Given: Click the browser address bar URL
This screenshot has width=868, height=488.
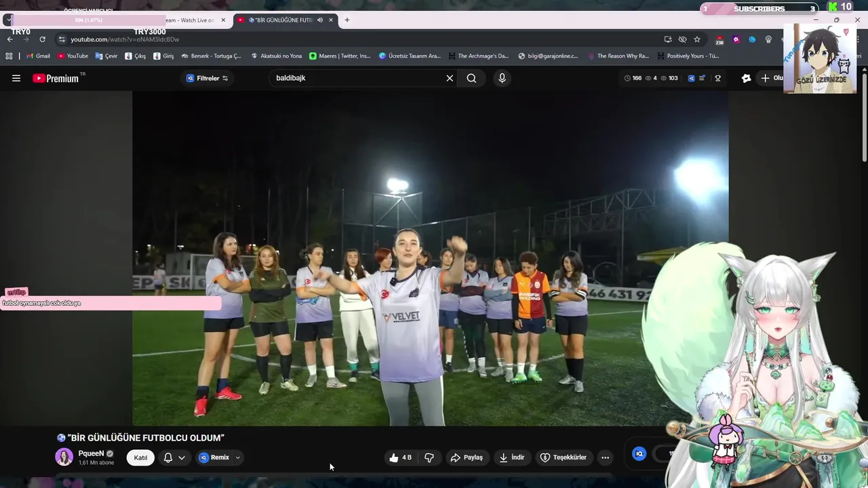Looking at the screenshot, I should click(125, 39).
